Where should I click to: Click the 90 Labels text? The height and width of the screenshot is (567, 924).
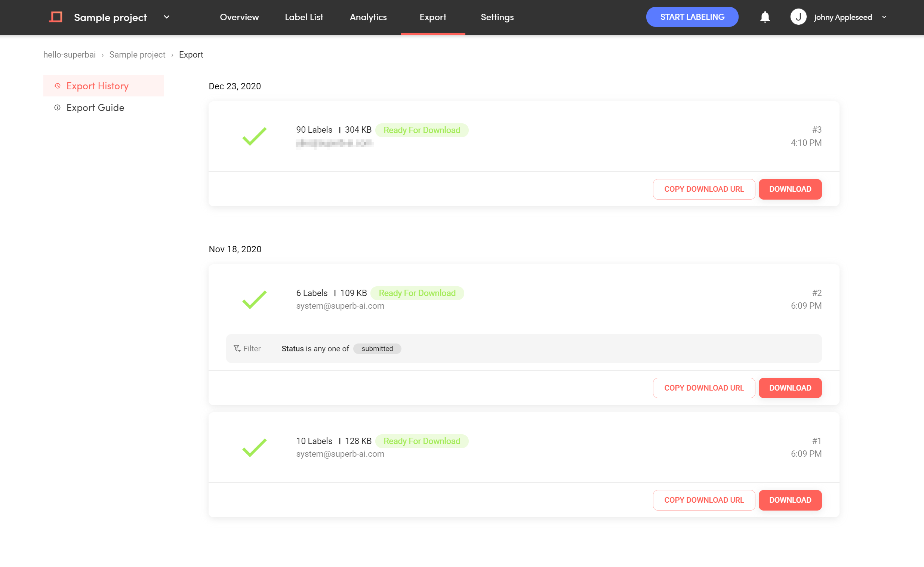coord(314,130)
